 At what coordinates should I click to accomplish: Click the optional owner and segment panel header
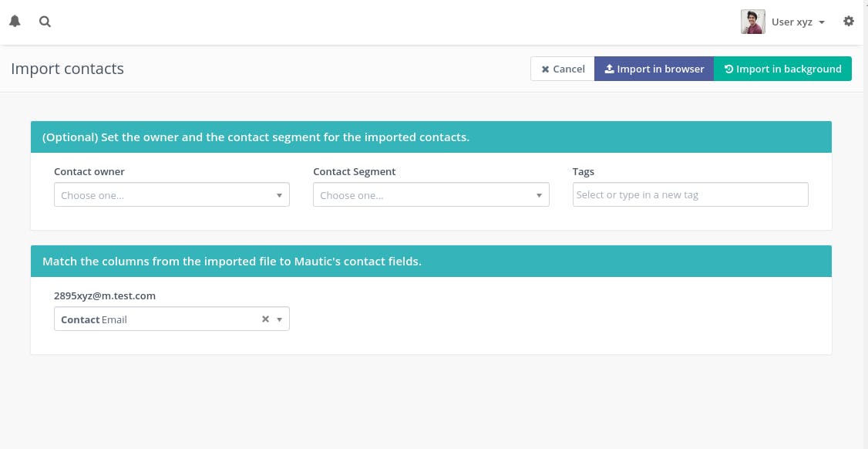pos(431,137)
